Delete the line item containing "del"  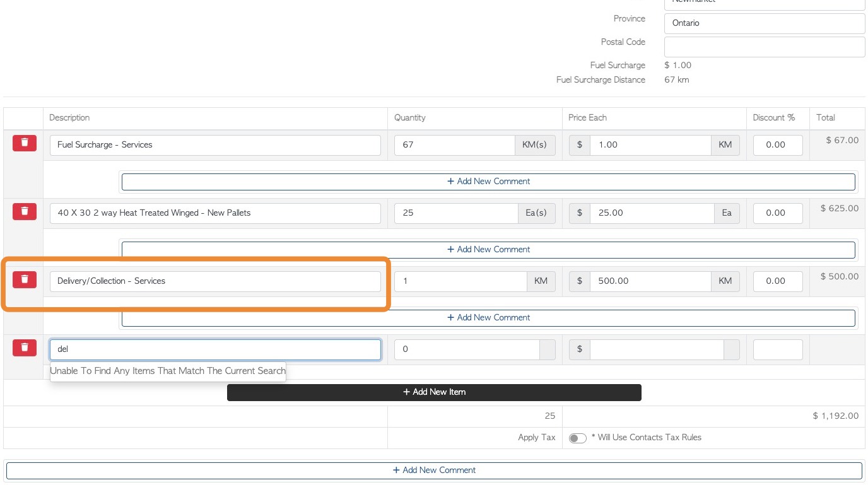point(25,347)
